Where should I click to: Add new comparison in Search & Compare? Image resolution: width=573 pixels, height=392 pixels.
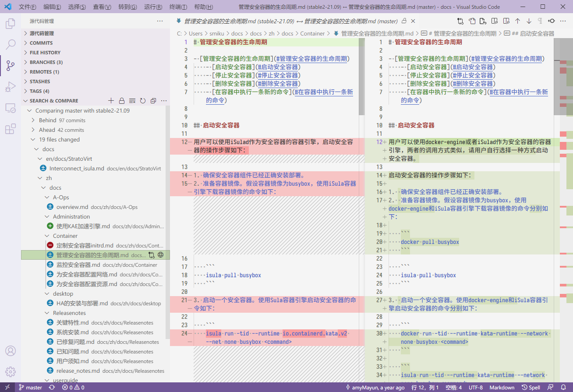[111, 101]
